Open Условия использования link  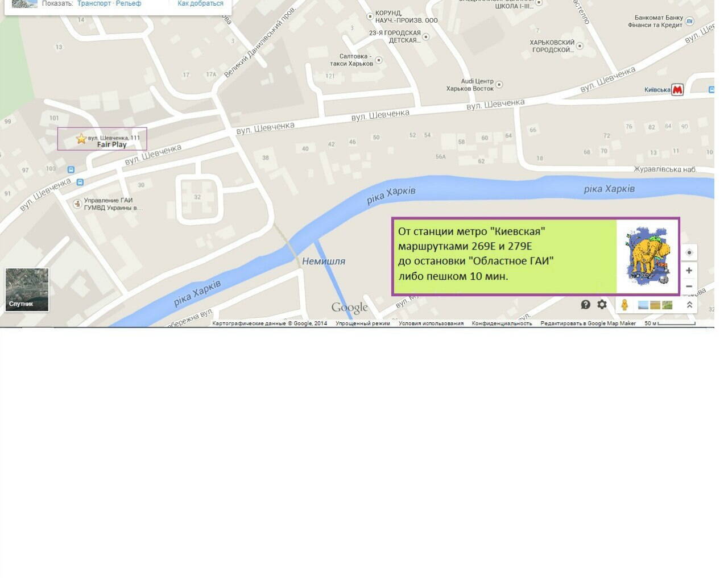pos(431,323)
